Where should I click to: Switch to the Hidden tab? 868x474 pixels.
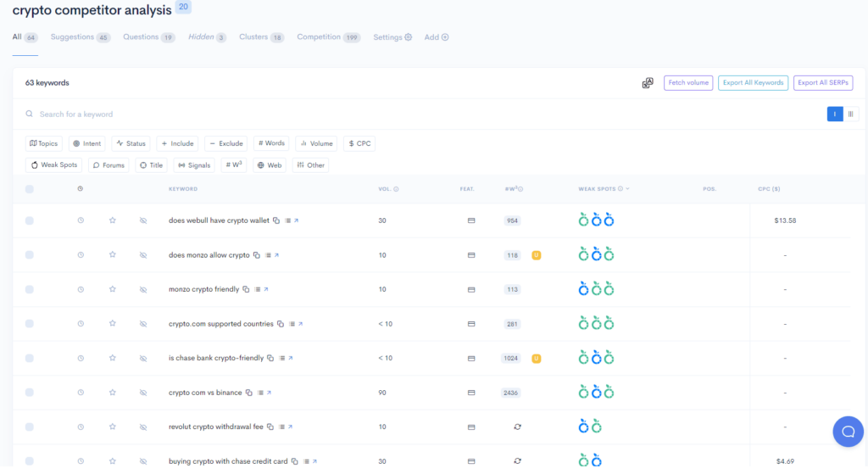(x=207, y=37)
